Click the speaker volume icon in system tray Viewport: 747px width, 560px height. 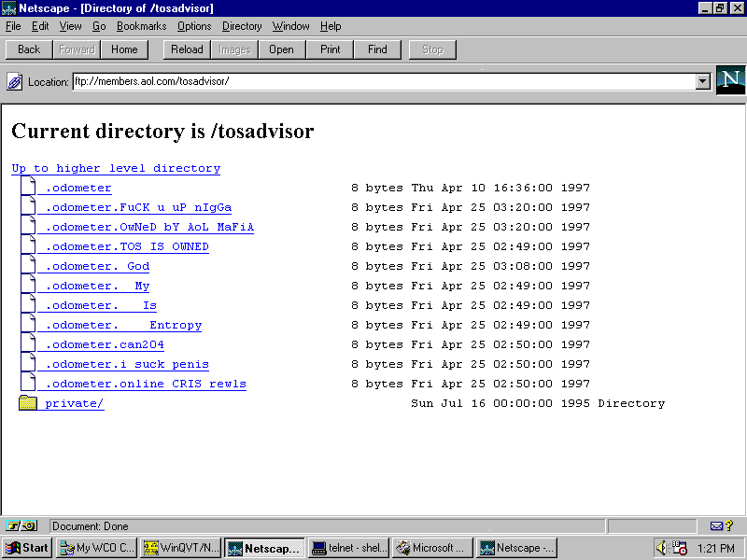pos(662,548)
